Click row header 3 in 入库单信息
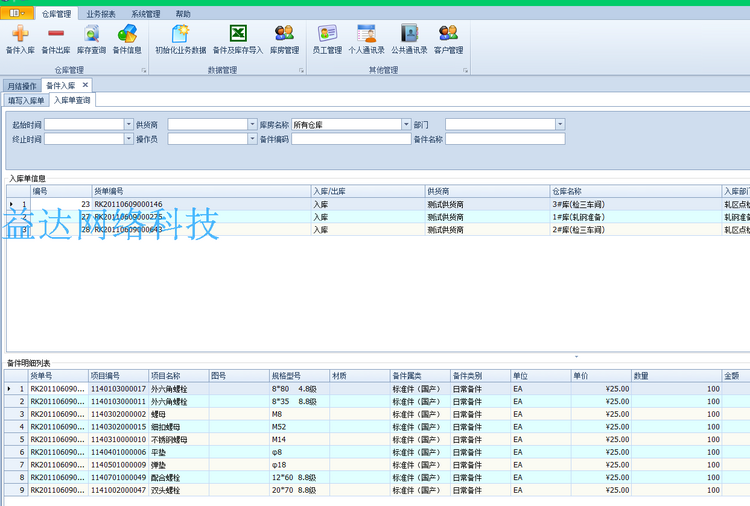This screenshot has width=750, height=506. (x=19, y=230)
